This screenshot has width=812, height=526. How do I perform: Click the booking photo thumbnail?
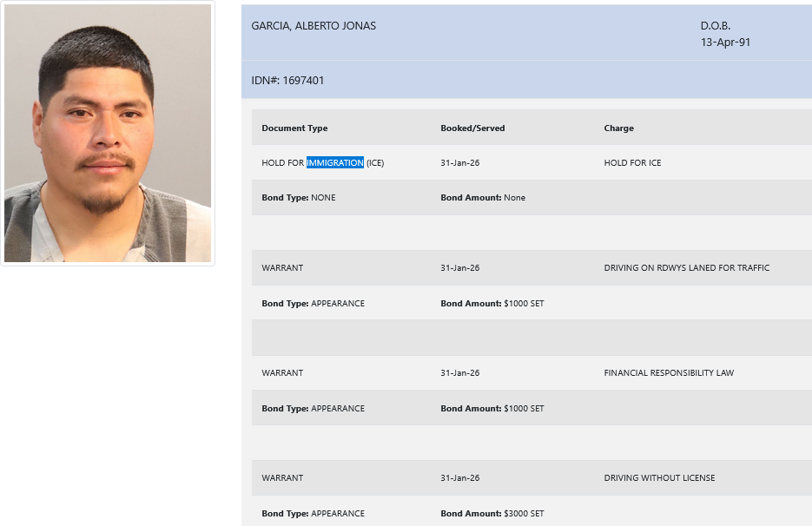coord(108,134)
